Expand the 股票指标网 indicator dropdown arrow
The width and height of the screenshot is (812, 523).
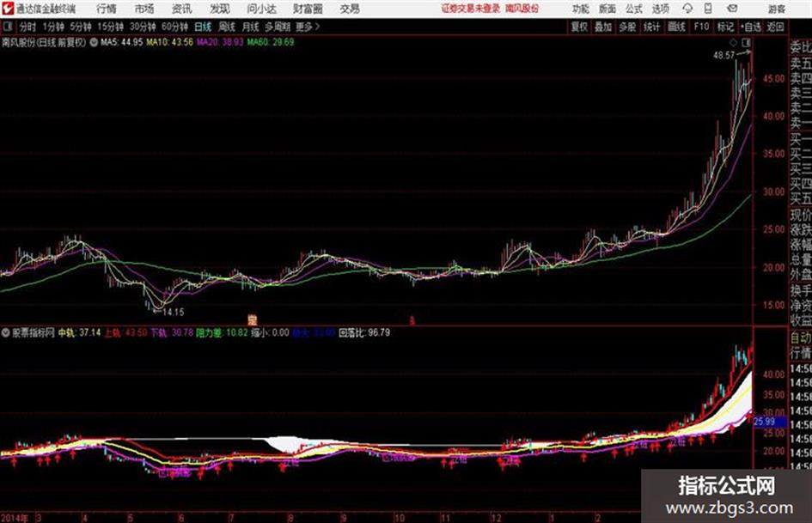pyautogui.click(x=6, y=333)
